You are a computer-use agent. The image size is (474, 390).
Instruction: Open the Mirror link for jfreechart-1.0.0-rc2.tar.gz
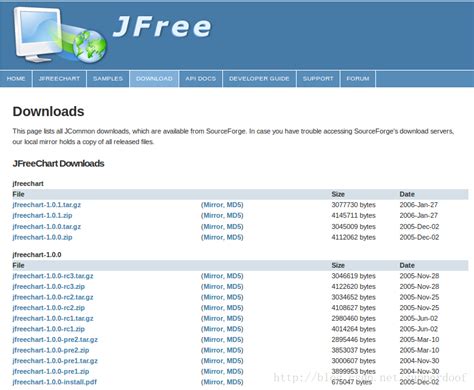click(213, 297)
